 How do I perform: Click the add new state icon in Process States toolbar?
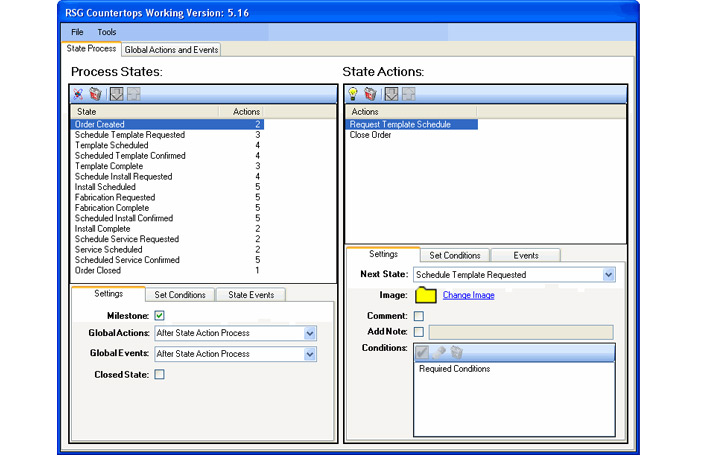point(78,94)
